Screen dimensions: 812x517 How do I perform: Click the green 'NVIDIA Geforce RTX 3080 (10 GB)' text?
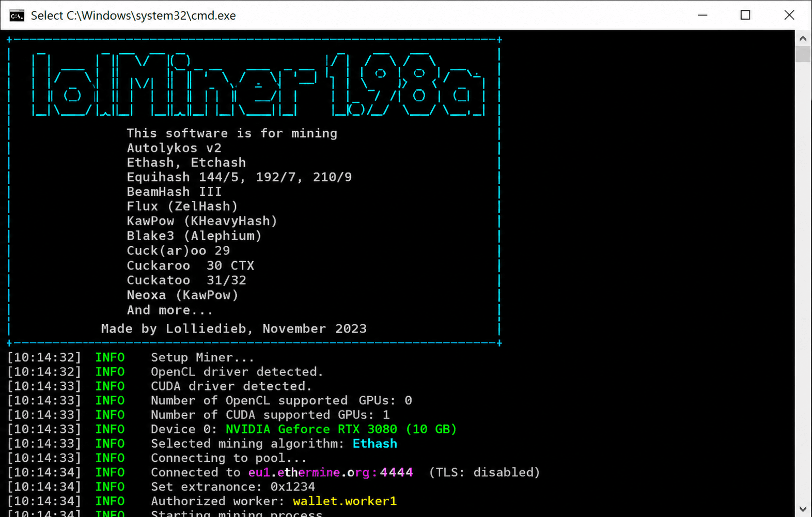341,429
